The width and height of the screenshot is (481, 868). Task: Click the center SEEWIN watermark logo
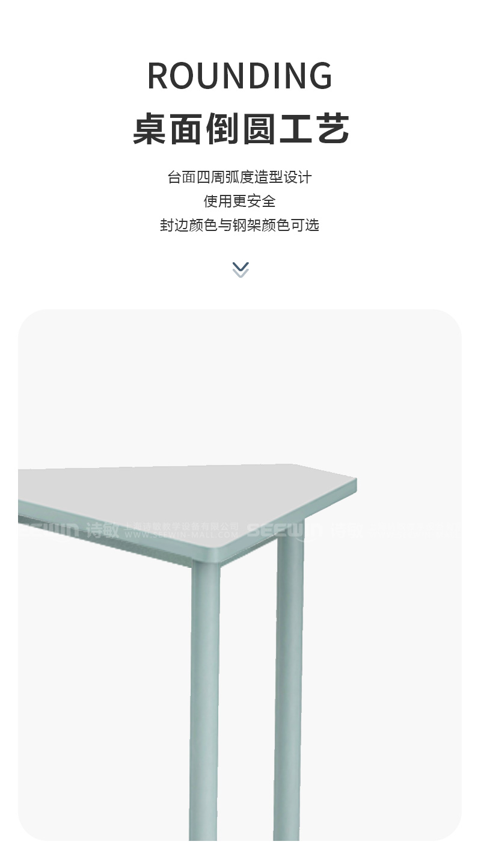[284, 530]
